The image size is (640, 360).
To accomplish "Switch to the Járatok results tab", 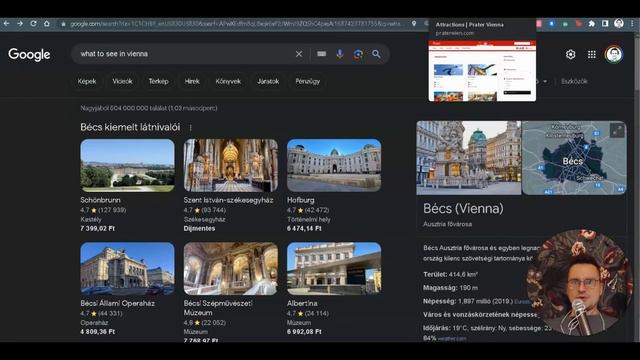I will pyautogui.click(x=268, y=81).
